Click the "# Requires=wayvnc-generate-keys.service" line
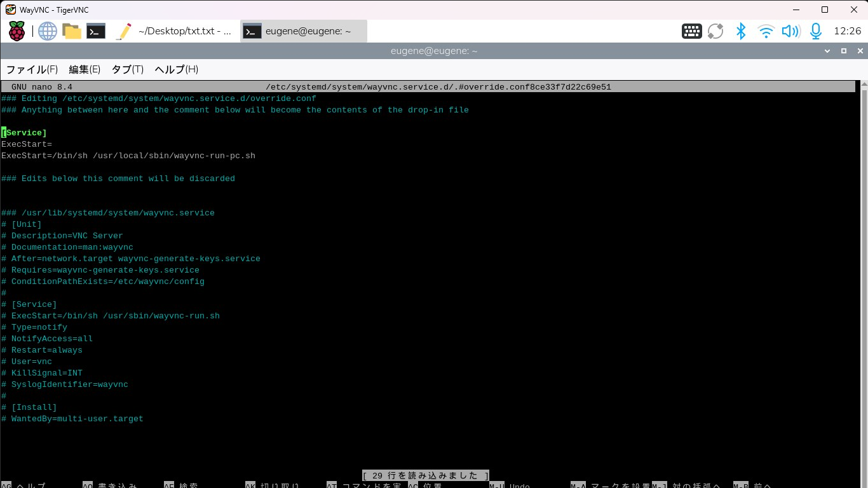The width and height of the screenshot is (868, 488). point(100,270)
